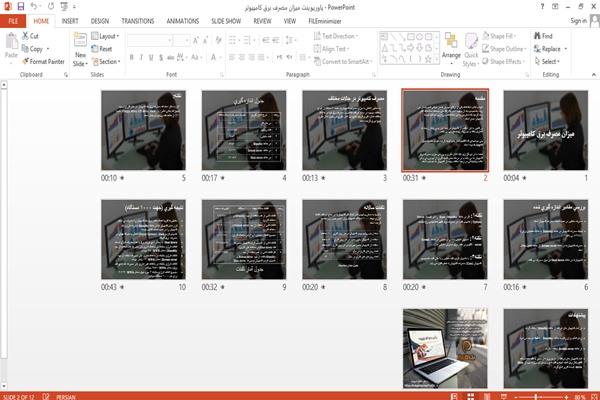600x400 pixels.
Task: Switch to the SLIDE SHOW tab
Action: (x=226, y=21)
